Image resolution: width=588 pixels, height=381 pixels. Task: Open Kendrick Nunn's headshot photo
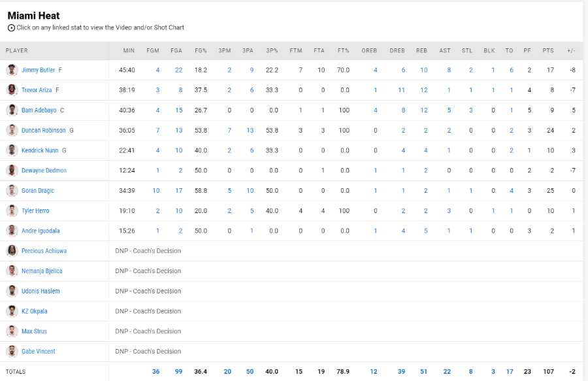[x=12, y=150]
